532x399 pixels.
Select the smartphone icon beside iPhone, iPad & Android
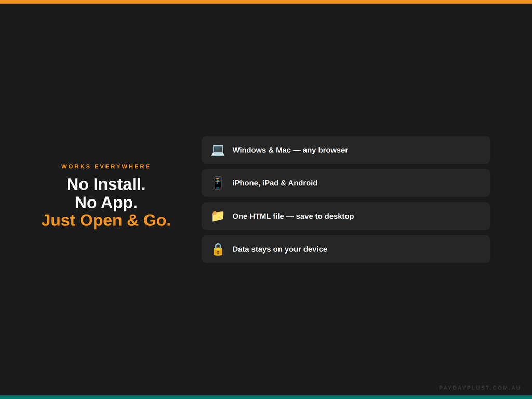(218, 183)
